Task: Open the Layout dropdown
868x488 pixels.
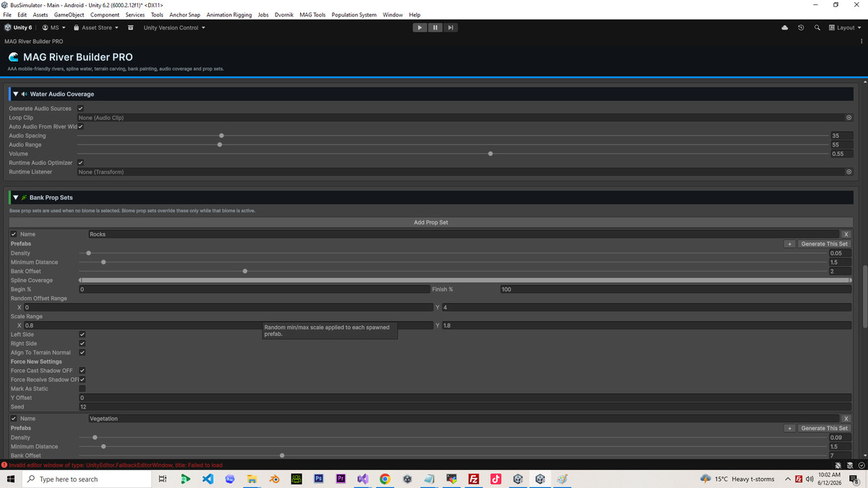Action: (845, 27)
